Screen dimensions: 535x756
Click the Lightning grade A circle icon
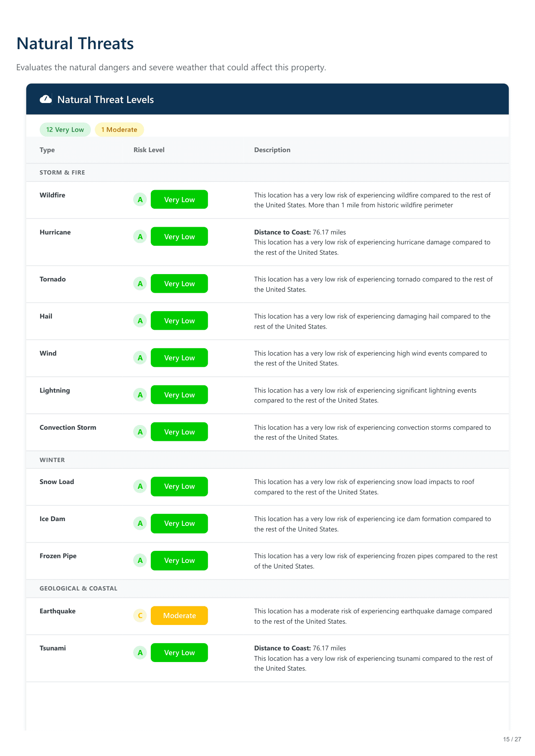coord(140,395)
